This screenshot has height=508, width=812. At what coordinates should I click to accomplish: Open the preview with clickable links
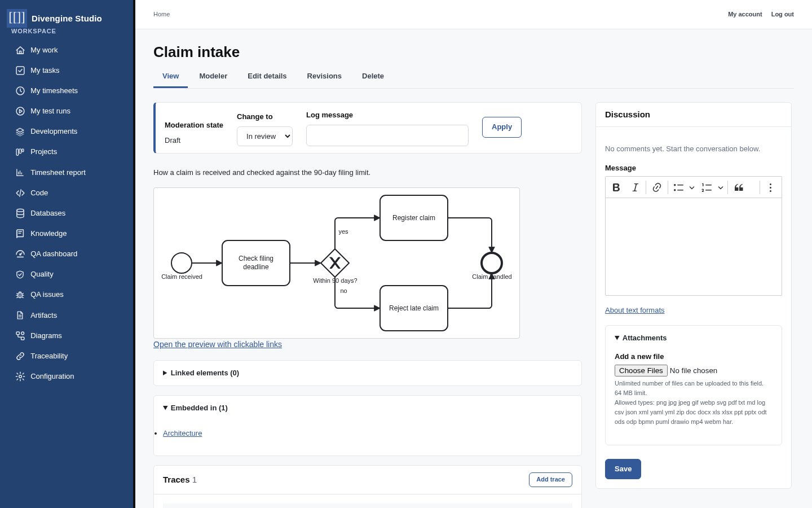tap(218, 344)
